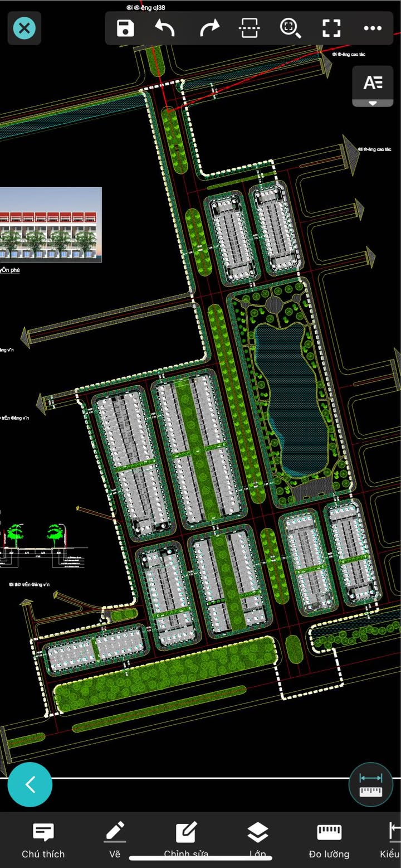Expand the text tool dropdown panel
The height and width of the screenshot is (868, 401).
[x=373, y=87]
